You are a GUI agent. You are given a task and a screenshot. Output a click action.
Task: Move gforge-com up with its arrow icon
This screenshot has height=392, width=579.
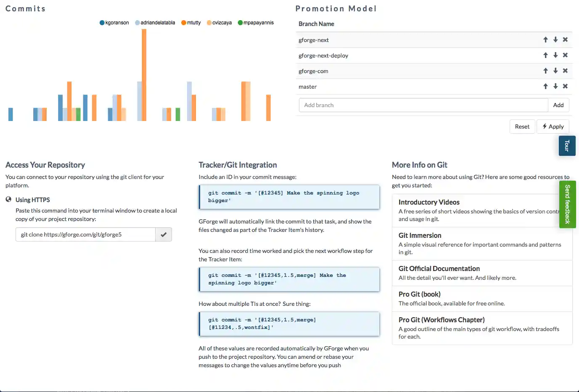pyautogui.click(x=545, y=71)
